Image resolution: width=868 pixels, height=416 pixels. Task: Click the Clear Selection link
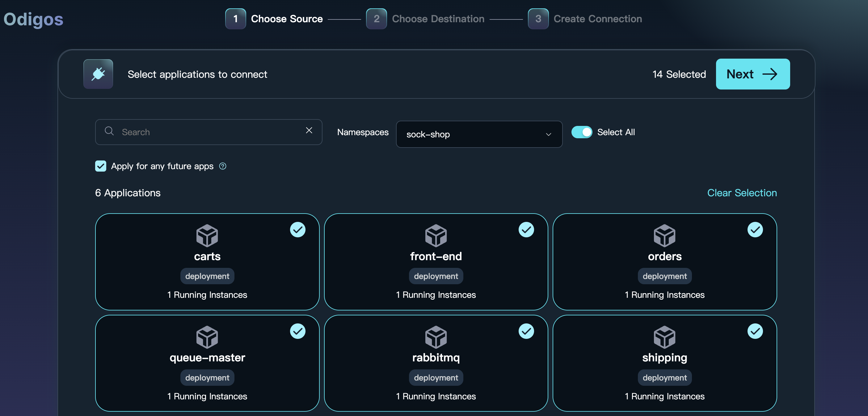742,193
